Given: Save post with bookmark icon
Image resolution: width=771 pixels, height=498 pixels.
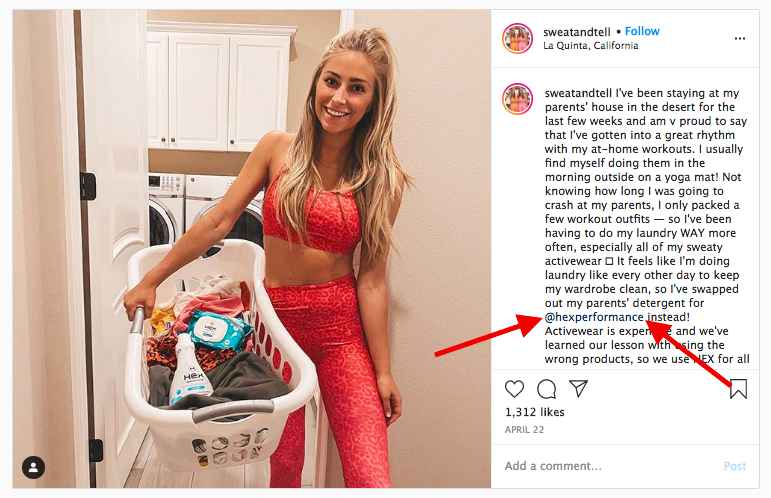Looking at the screenshot, I should point(738,388).
